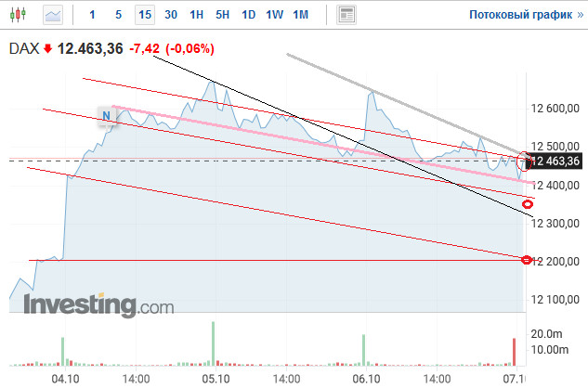The height and width of the screenshot is (388, 588).
Task: Toggle the news display icon
Action: [x=346, y=15]
